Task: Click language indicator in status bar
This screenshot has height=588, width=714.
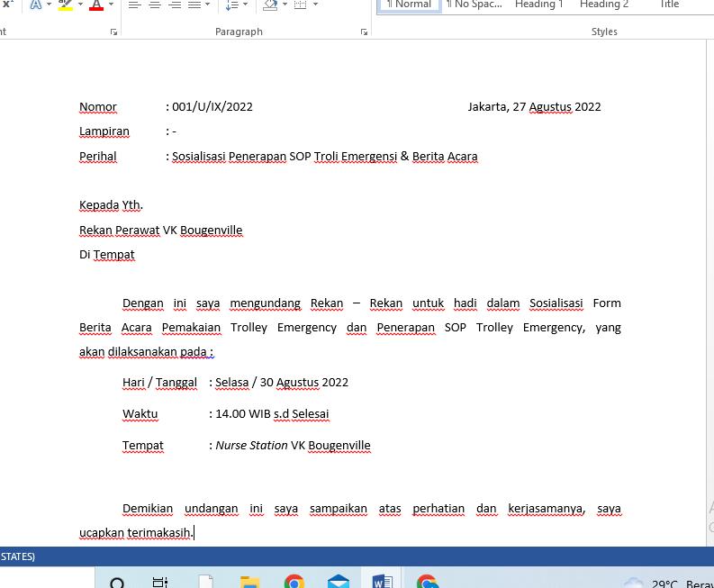Action: click(x=17, y=556)
